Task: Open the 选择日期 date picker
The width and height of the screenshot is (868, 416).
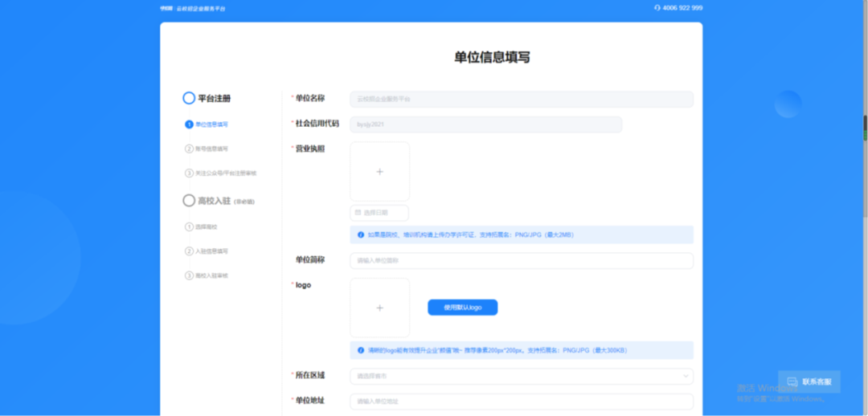Action: tap(379, 213)
